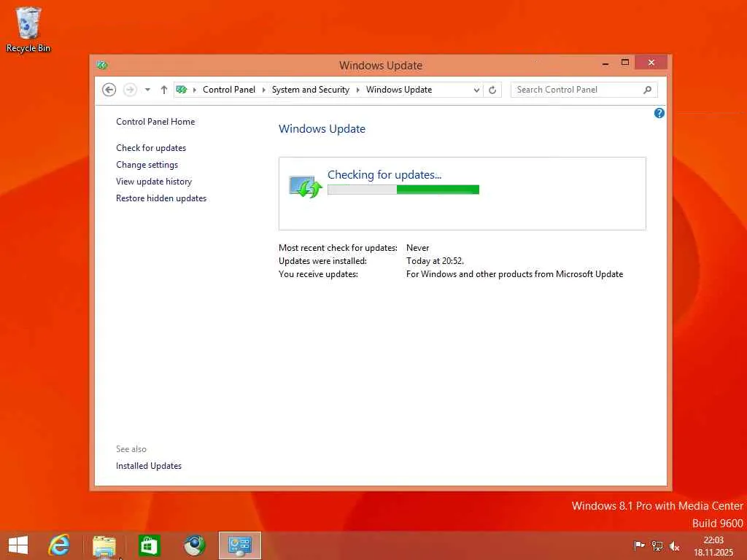
Task: Open the Recycle Bin desktop icon
Action: [28, 29]
